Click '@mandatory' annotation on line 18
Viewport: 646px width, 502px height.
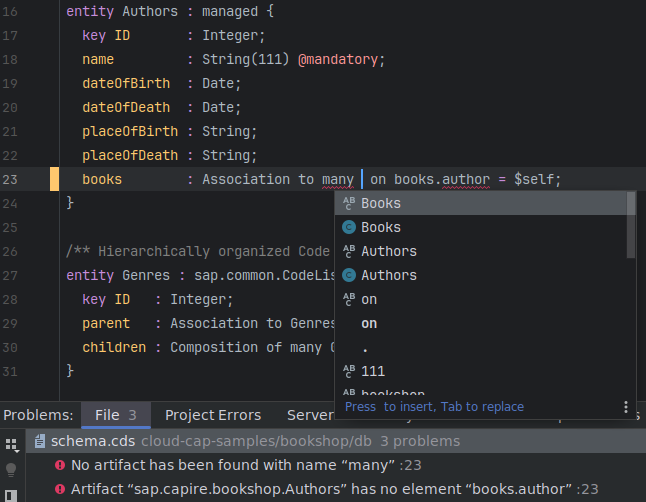pyautogui.click(x=337, y=59)
